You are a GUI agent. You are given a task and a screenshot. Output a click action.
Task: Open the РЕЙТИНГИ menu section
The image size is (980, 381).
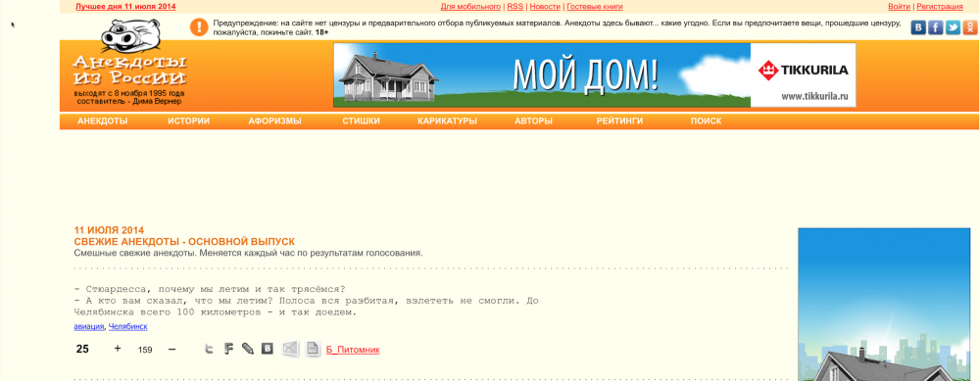click(x=620, y=121)
